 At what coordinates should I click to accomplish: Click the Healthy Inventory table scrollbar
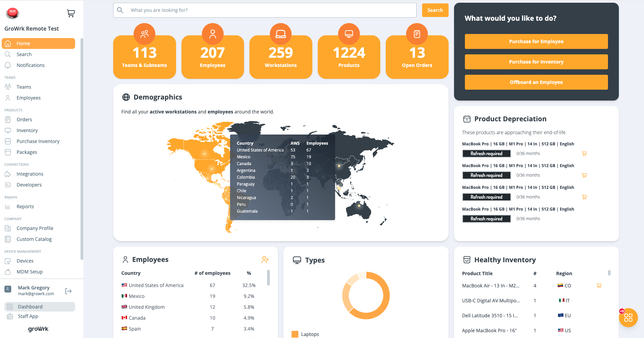coord(609,273)
